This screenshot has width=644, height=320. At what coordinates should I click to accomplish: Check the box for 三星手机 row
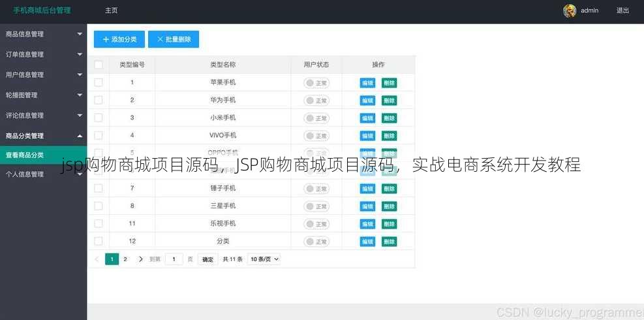99,206
